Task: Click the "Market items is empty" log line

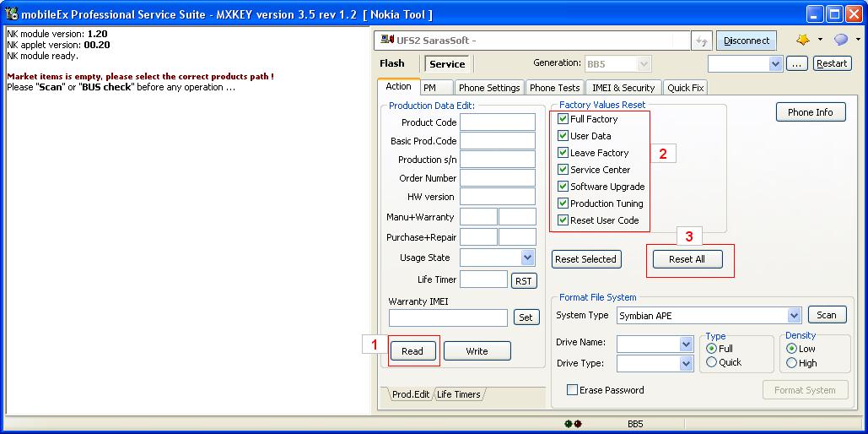Action: (x=140, y=77)
